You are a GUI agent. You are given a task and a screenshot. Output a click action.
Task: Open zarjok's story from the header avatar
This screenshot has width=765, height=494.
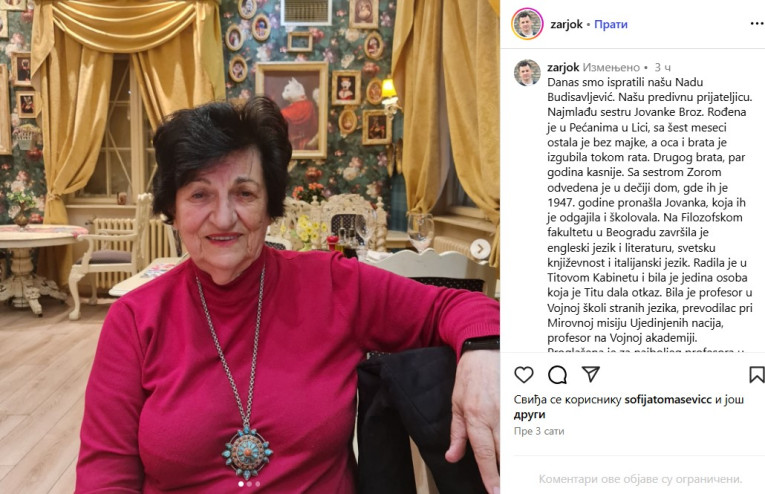coord(527,24)
